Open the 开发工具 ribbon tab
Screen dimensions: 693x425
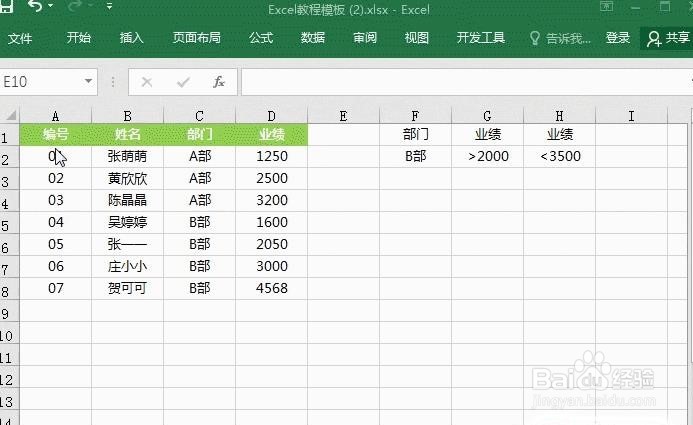480,38
